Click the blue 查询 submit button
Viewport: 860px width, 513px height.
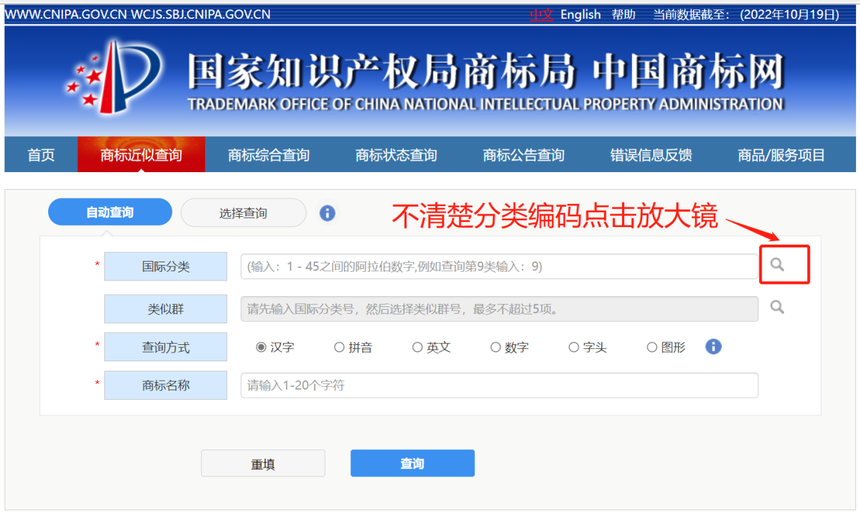[412, 464]
